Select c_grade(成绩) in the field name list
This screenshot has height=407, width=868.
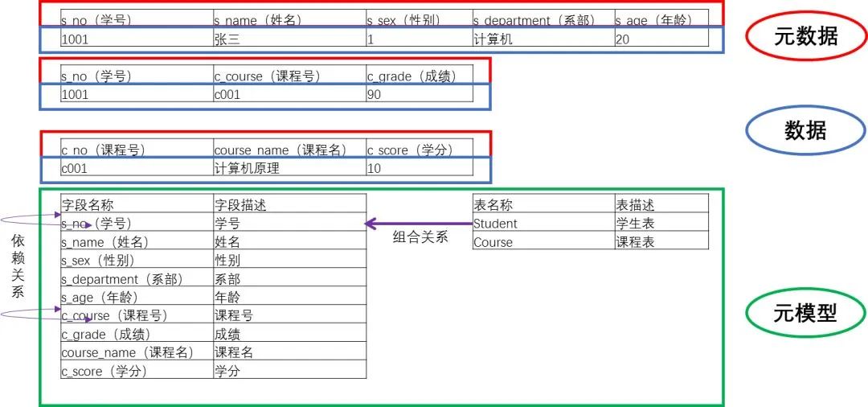(x=137, y=333)
